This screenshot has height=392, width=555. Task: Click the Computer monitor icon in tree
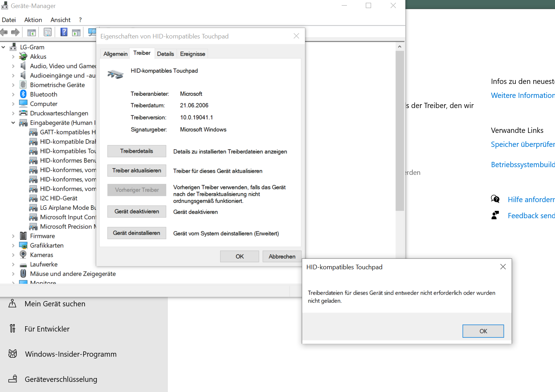[x=23, y=104]
